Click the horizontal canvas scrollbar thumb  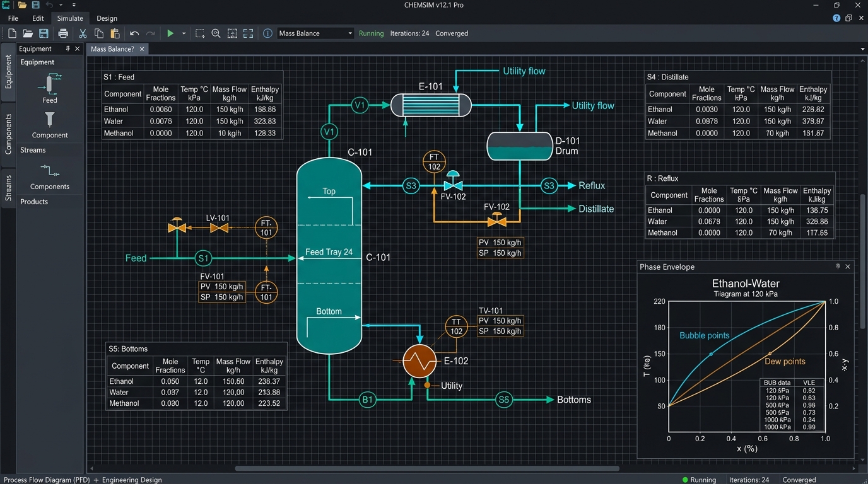[427, 468]
